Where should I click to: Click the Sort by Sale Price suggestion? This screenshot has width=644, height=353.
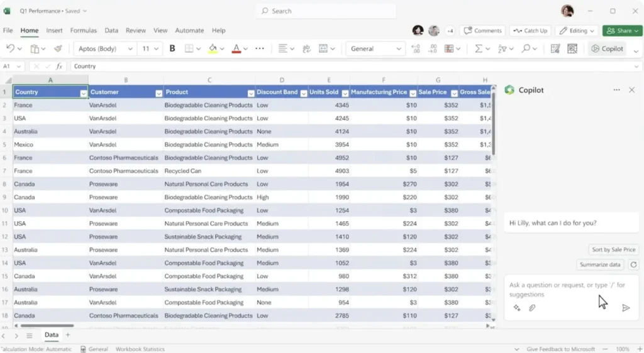pyautogui.click(x=614, y=250)
